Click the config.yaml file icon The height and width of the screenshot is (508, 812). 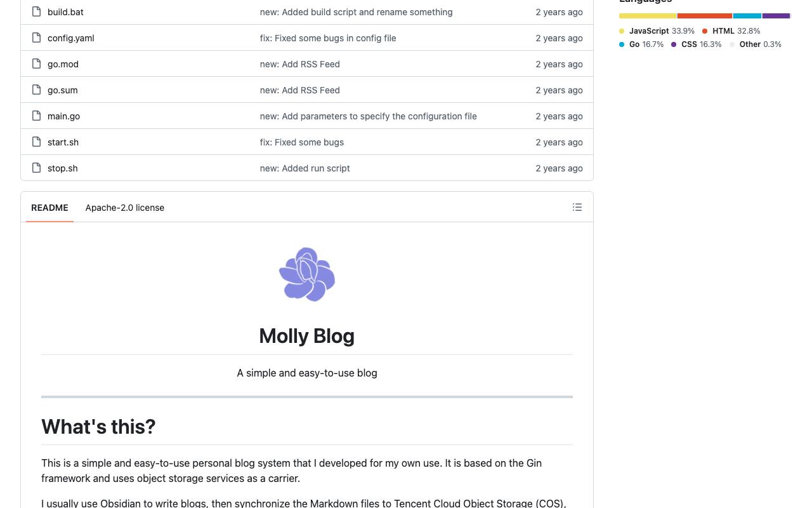click(x=37, y=37)
